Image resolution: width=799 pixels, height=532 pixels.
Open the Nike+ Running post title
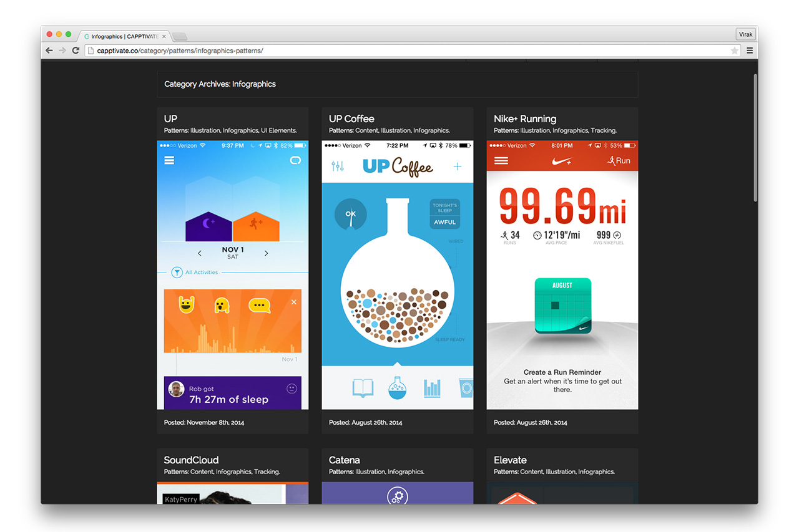(525, 118)
